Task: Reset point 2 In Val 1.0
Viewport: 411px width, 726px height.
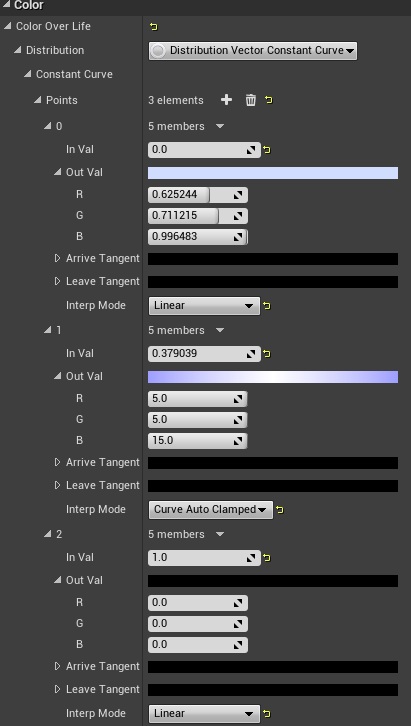Action: [267, 558]
